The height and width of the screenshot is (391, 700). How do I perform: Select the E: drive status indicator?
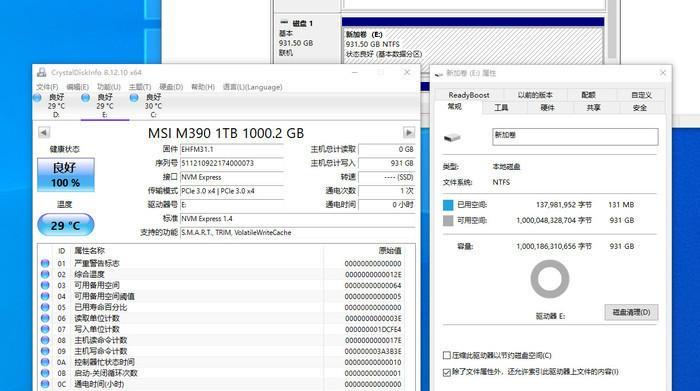(105, 105)
